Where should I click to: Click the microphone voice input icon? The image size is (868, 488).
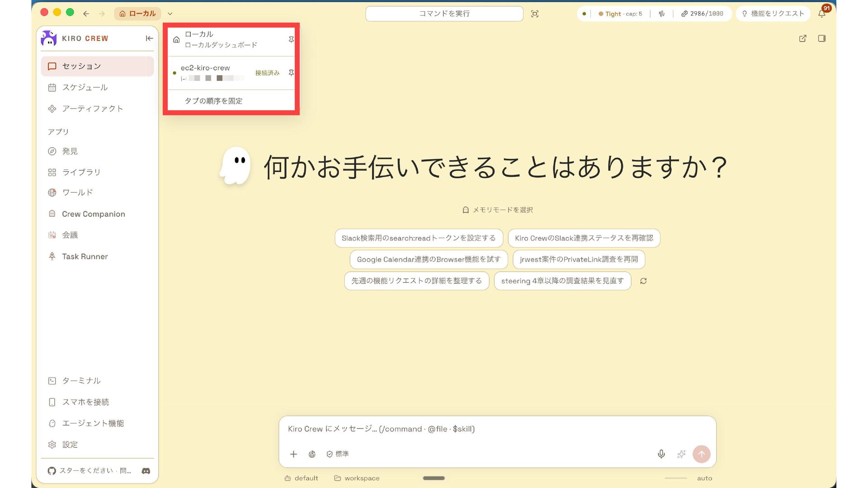point(661,454)
